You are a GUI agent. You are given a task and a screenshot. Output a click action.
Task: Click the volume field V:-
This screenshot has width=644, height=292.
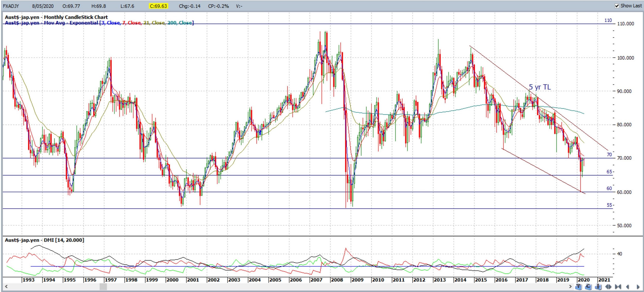(x=239, y=6)
